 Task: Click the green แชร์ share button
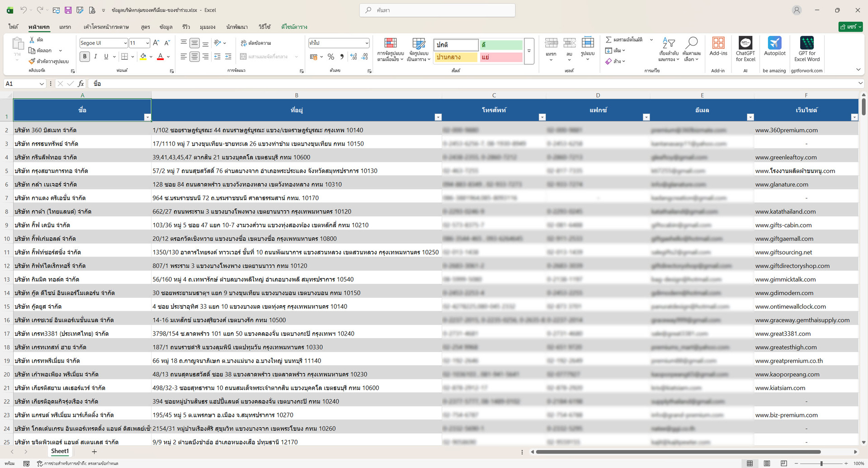click(x=850, y=27)
